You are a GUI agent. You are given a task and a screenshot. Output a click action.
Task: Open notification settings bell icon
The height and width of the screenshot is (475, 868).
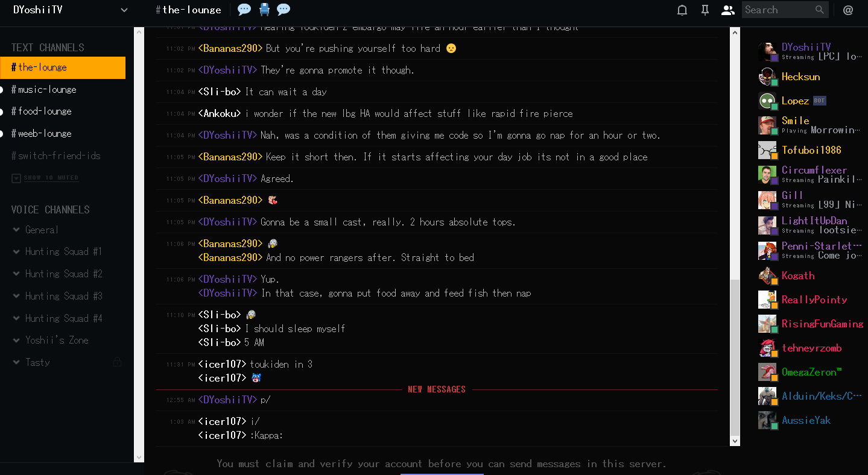pos(682,10)
